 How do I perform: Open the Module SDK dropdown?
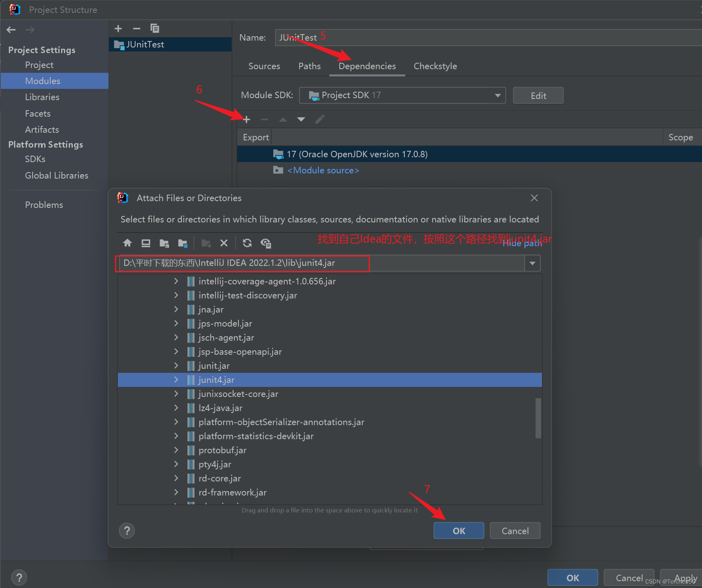click(x=402, y=95)
